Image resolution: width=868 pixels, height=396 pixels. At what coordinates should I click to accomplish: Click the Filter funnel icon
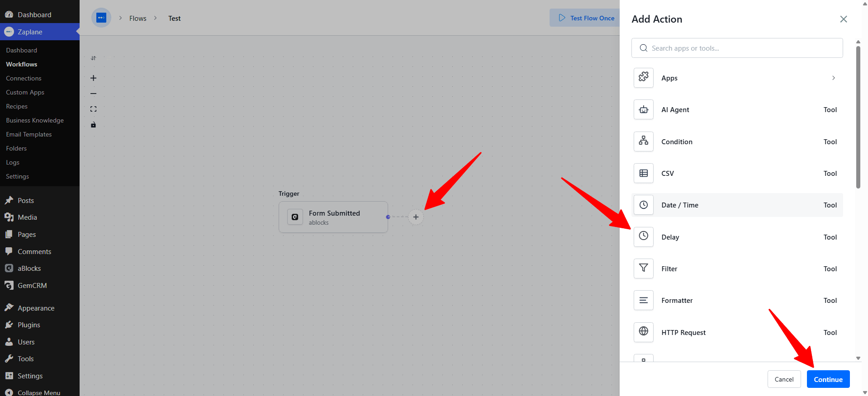click(x=644, y=269)
